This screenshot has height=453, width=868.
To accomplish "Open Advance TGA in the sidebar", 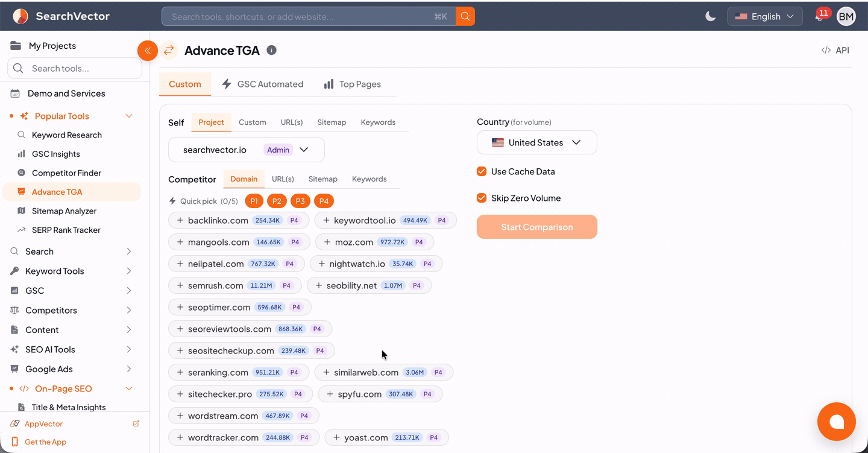I will coord(72,192).
